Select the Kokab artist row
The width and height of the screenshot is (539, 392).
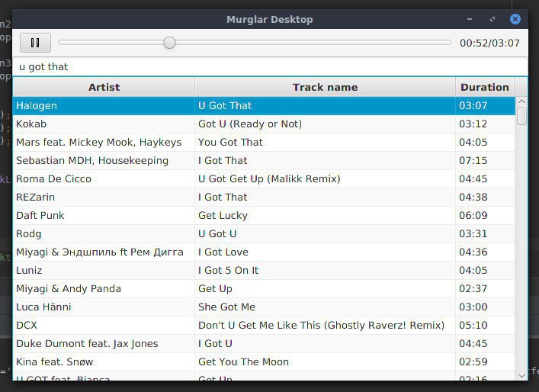(x=104, y=124)
